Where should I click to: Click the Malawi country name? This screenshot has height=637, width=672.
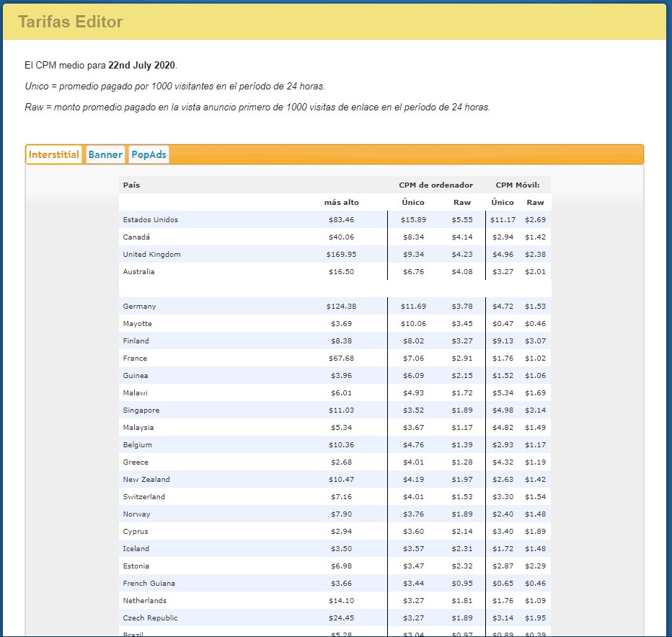tap(136, 392)
